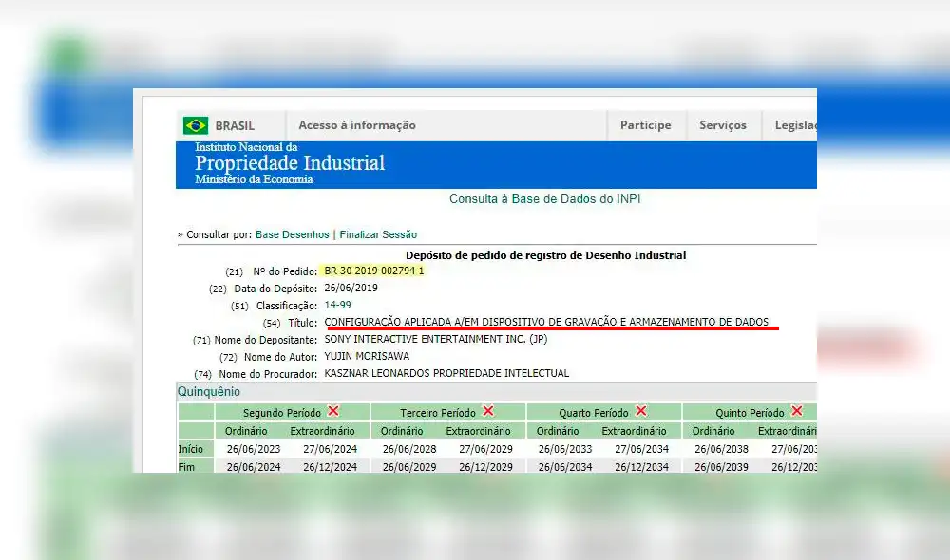Click red X beside Quarto Período
This screenshot has width=950, height=560.
coord(641,411)
